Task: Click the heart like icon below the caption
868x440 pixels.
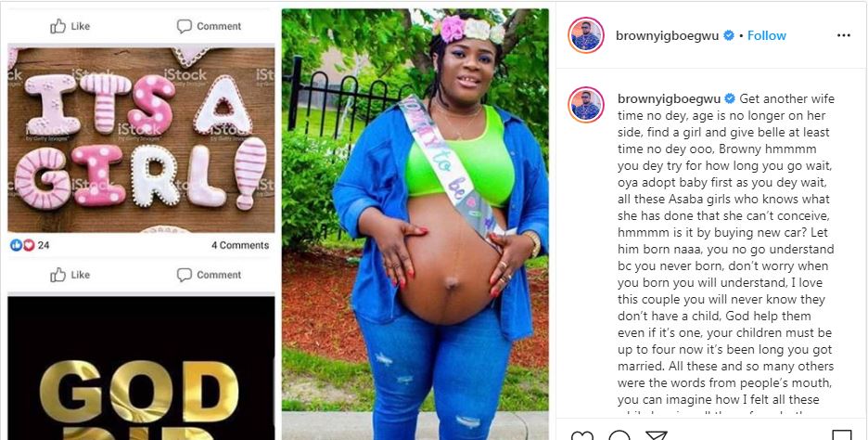Action: [x=581, y=435]
